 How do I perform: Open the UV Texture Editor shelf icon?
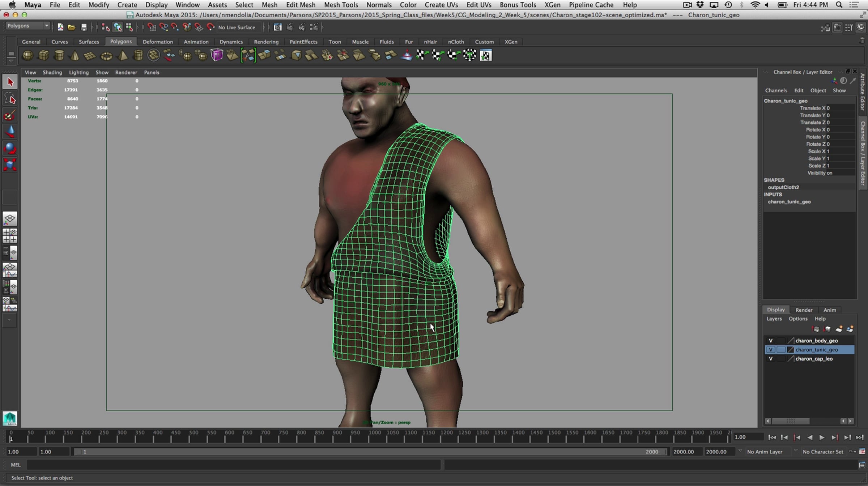coord(486,55)
